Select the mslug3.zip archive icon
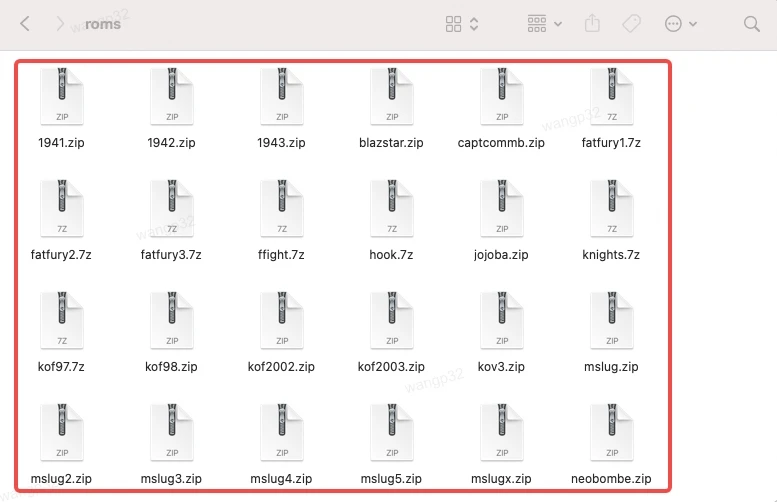The image size is (777, 502). [x=172, y=432]
